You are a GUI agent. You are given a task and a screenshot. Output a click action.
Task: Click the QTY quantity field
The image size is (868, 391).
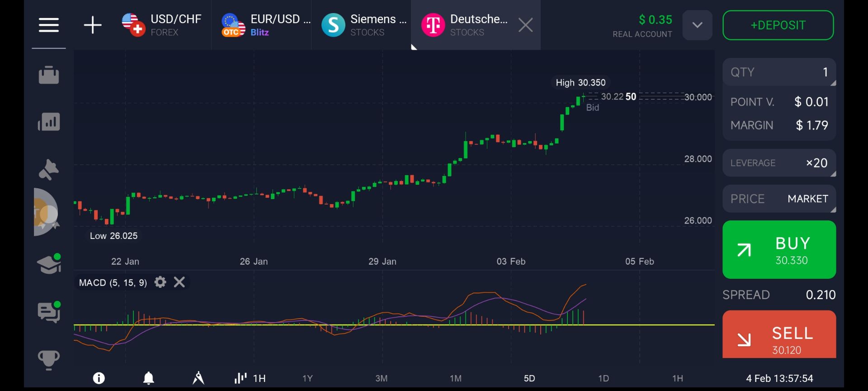(779, 72)
